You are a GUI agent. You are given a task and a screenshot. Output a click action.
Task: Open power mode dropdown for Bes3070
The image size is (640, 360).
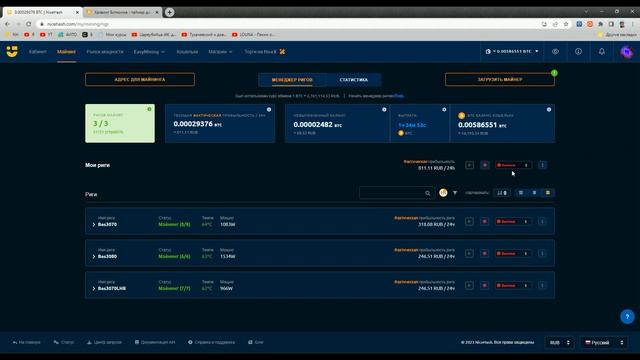(x=513, y=222)
